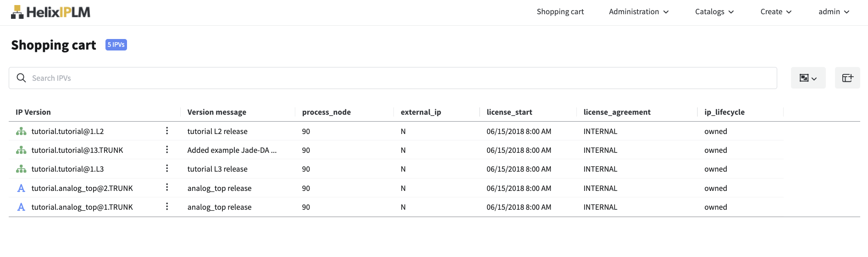Open kebab menu for tutorial.tutorial@1.L2
The image size is (868, 257).
pos(167,131)
